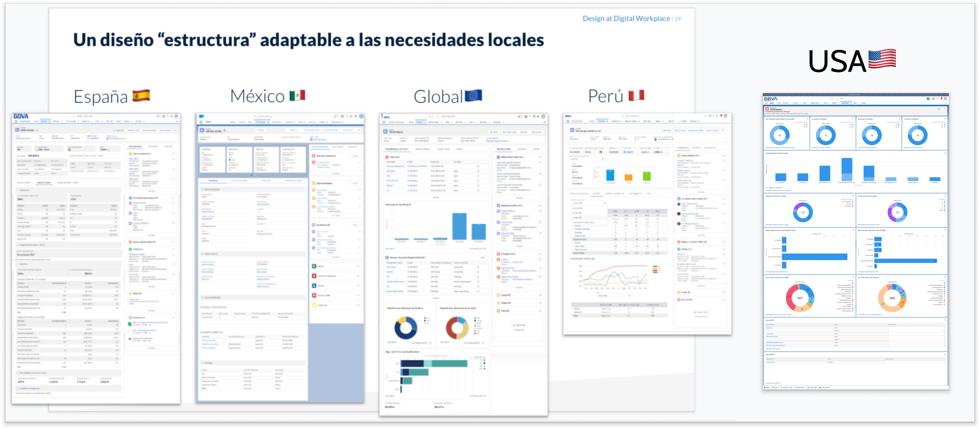980x429 pixels.
Task: Switch to the Home navigation tab
Action: click(x=779, y=103)
